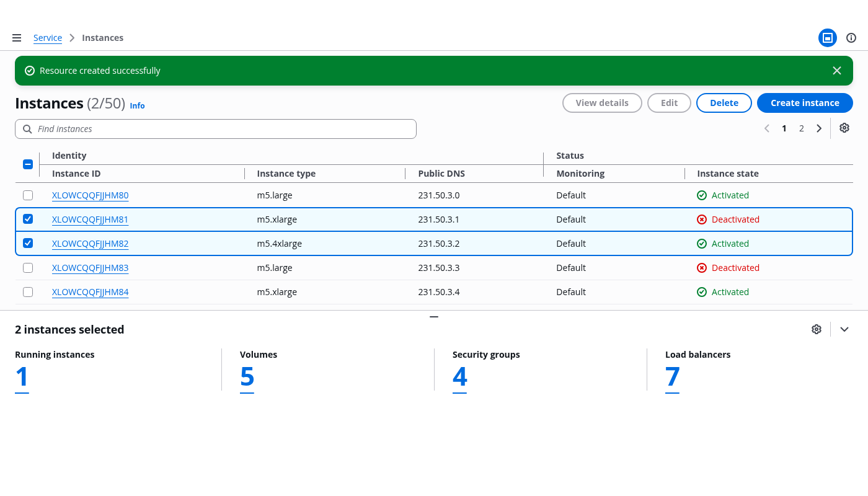Image resolution: width=868 pixels, height=496 pixels.
Task: Click the Instance ID column header
Action: [x=76, y=174]
